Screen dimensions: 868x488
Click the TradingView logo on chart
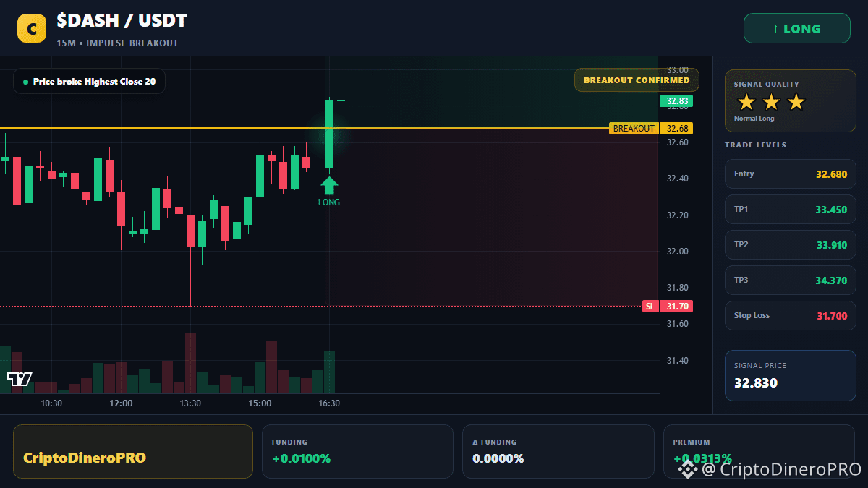20,379
